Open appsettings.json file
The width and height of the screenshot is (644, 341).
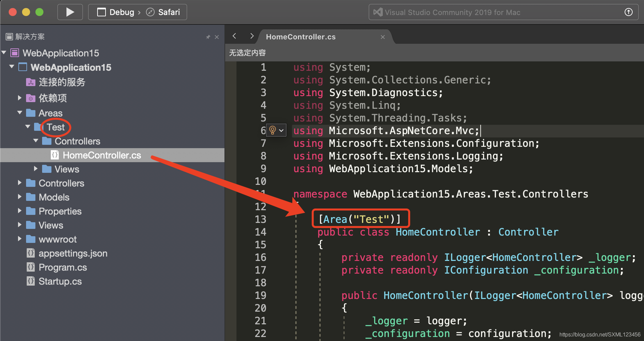point(73,253)
